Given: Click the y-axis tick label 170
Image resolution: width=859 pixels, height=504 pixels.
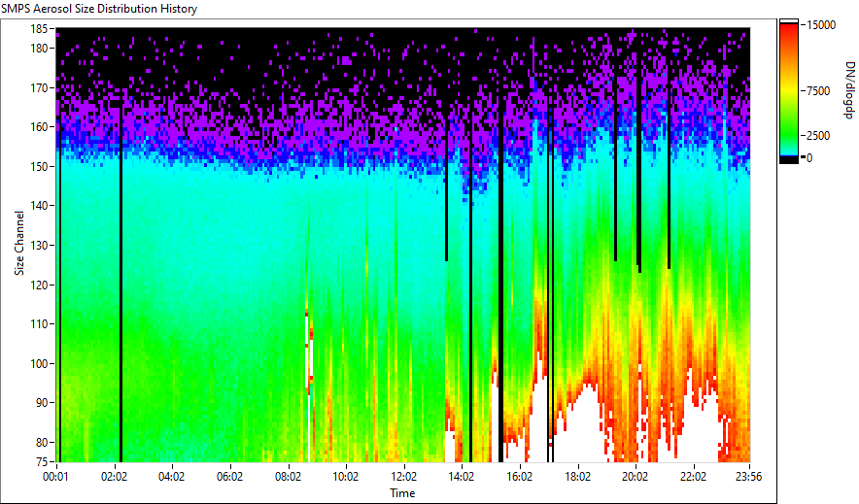Looking at the screenshot, I should coord(40,87).
